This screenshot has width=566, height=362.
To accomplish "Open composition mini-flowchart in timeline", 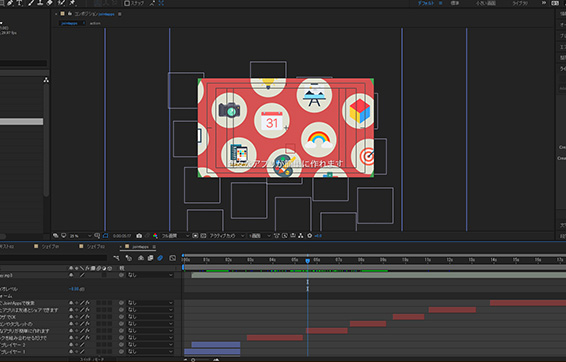I will 116,258.
